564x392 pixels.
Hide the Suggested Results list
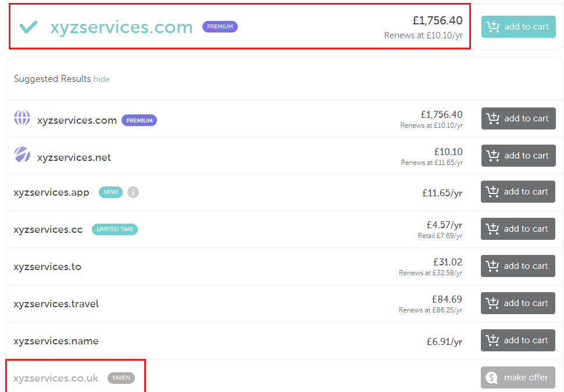(x=101, y=79)
